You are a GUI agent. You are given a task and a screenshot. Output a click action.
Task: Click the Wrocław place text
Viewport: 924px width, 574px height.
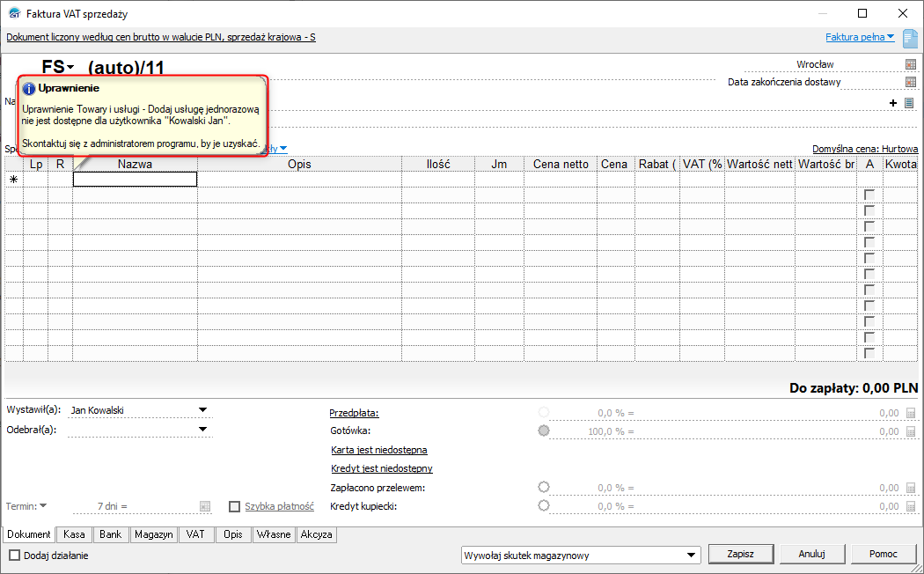[815, 64]
